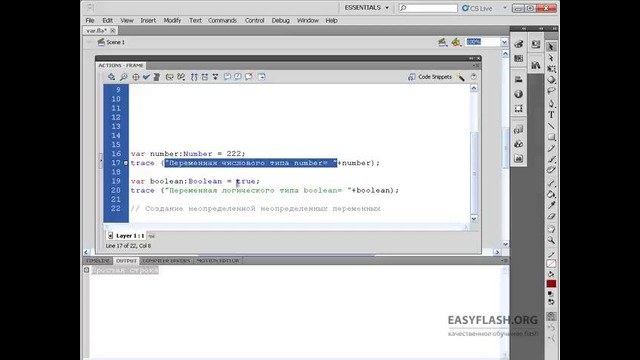Click the Swap colors icon
The height and width of the screenshot is (360, 640).
click(x=551, y=302)
